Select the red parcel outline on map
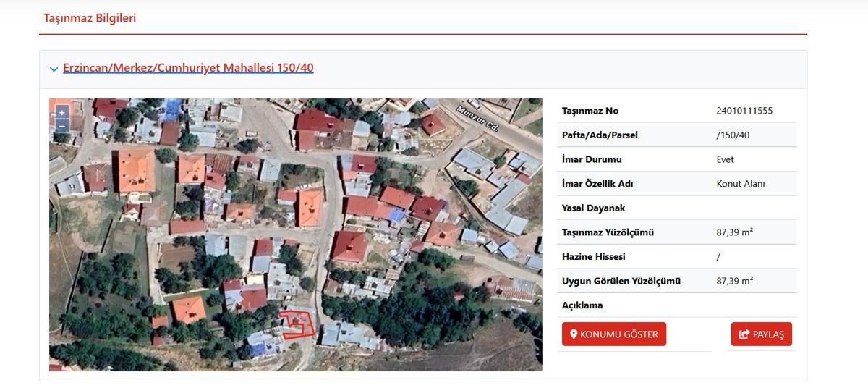The height and width of the screenshot is (388, 868). [x=297, y=323]
